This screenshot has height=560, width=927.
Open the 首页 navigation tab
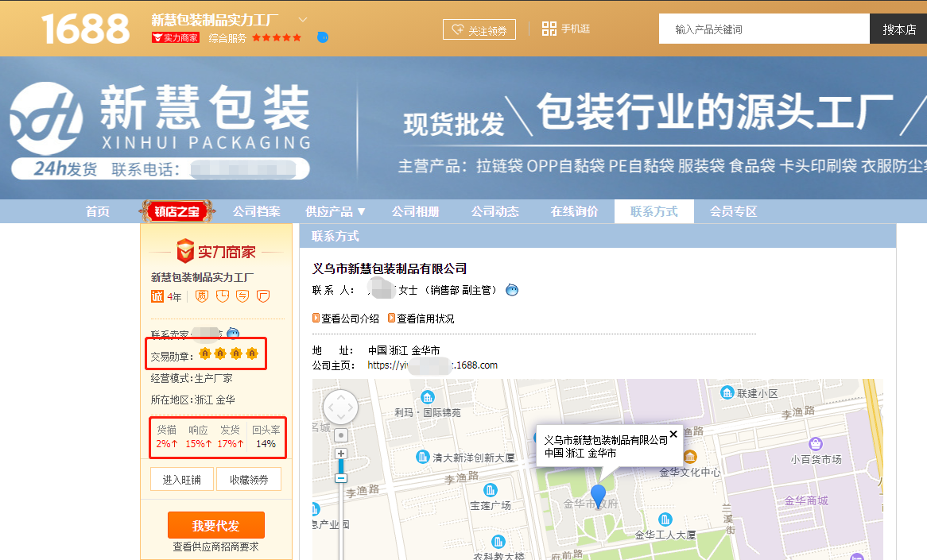[98, 211]
